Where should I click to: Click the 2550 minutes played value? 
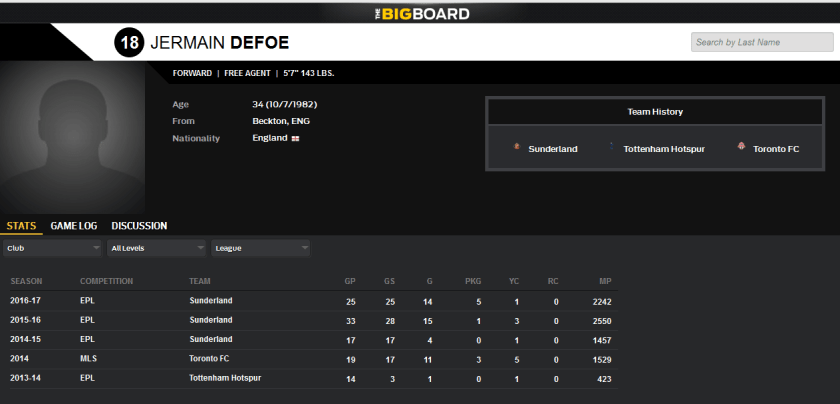click(602, 321)
